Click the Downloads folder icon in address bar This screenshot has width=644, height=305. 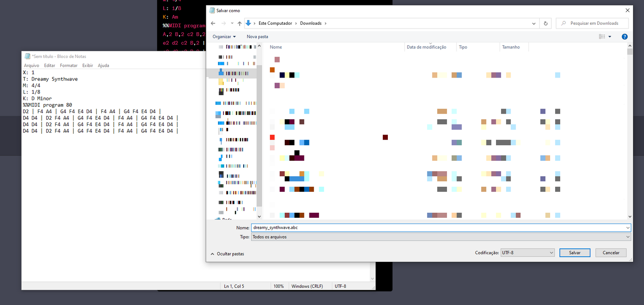click(x=248, y=23)
